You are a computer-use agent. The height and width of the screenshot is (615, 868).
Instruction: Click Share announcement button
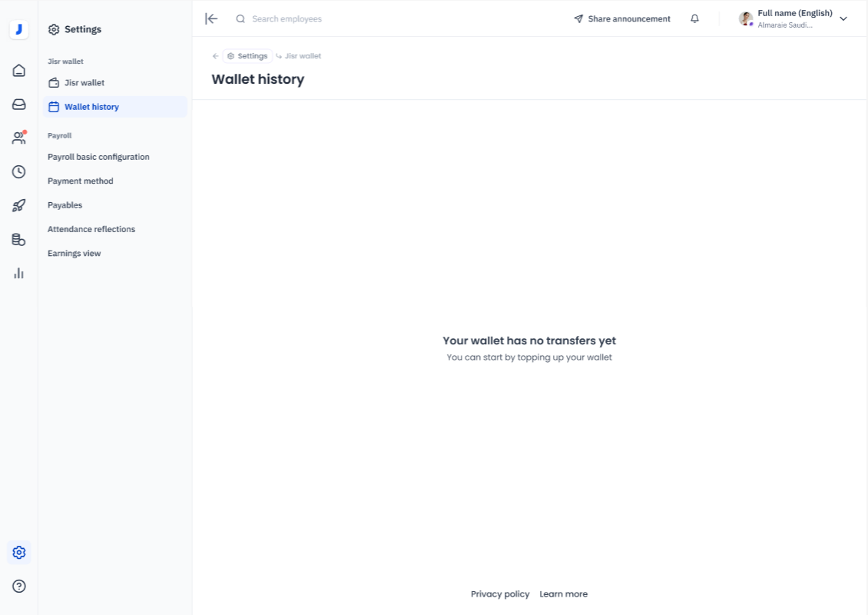622,18
